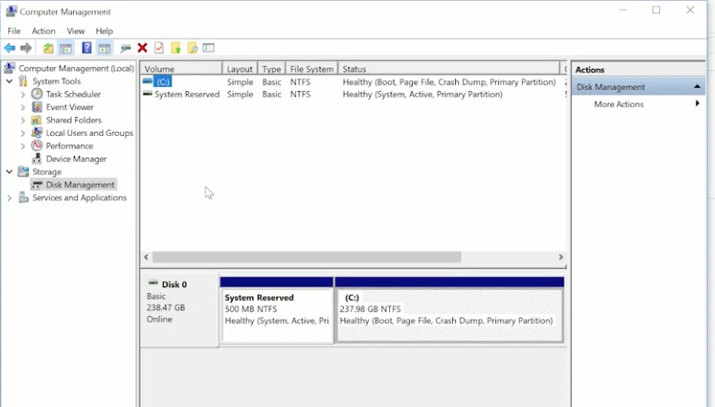Click the System Tools tree item

click(x=57, y=81)
